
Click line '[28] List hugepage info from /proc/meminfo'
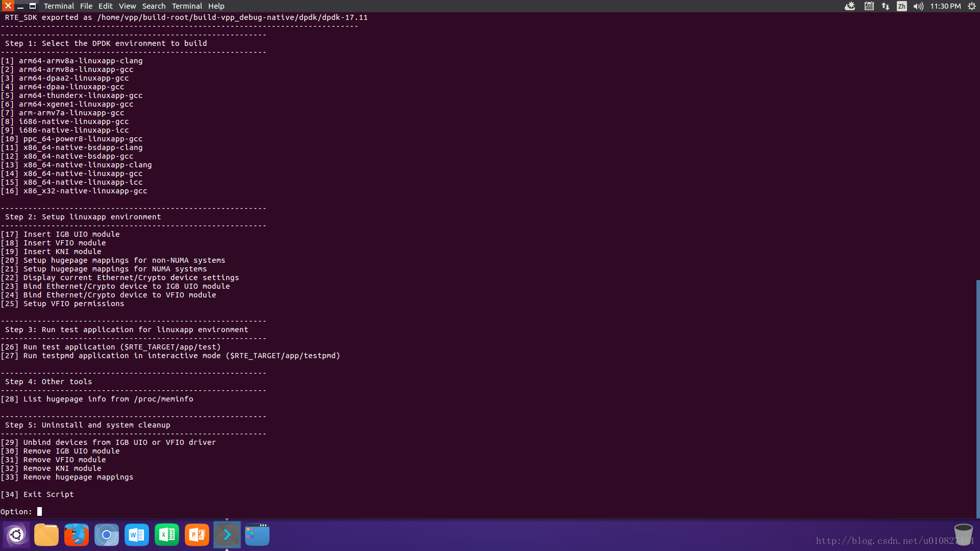[97, 399]
